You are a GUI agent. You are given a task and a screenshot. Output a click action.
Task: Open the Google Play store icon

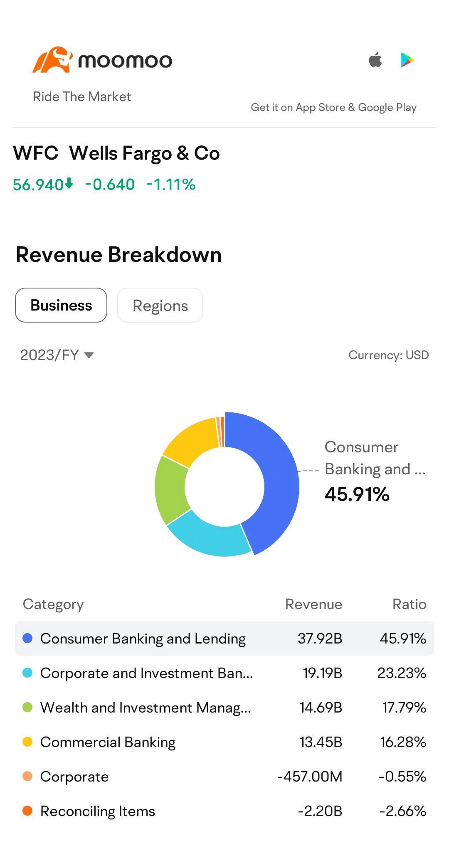coord(407,60)
